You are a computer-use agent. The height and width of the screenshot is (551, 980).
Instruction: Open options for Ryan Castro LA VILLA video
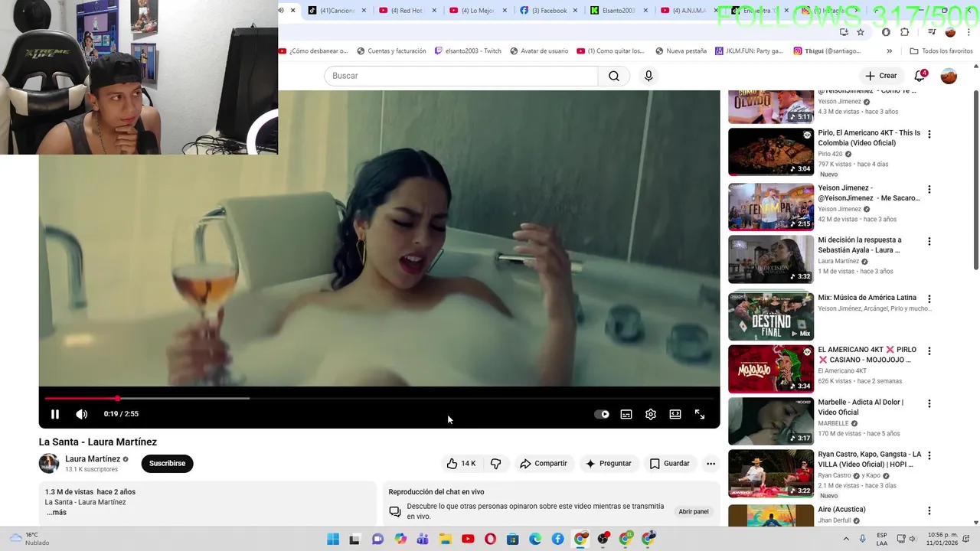(x=929, y=455)
